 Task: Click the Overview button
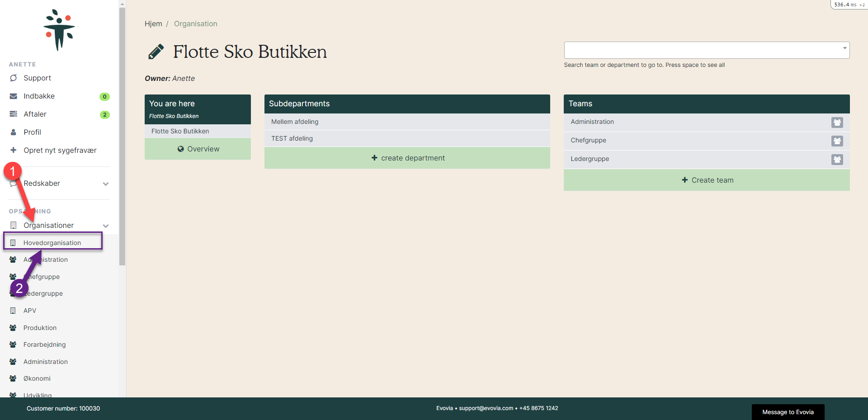(x=198, y=149)
